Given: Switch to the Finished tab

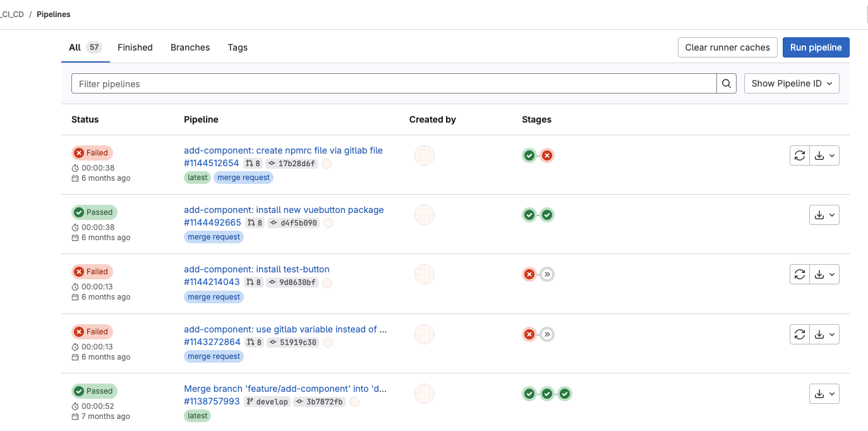Looking at the screenshot, I should (135, 47).
